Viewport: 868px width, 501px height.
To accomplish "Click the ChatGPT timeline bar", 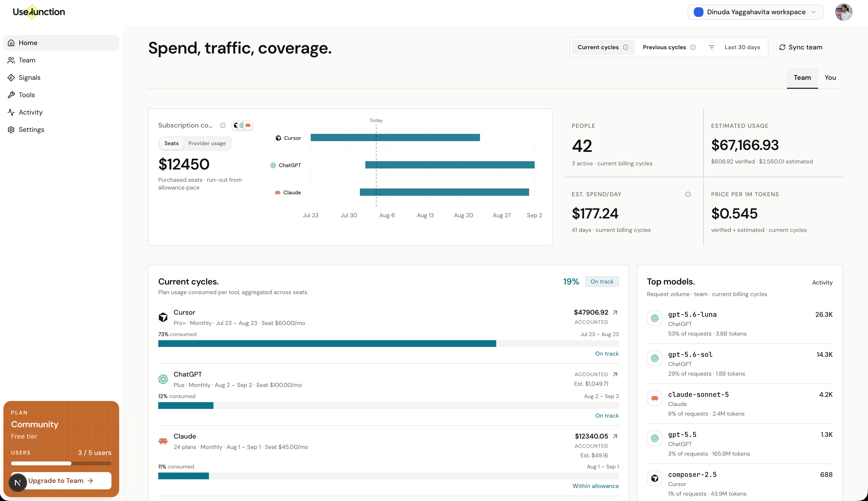I will click(x=450, y=165).
